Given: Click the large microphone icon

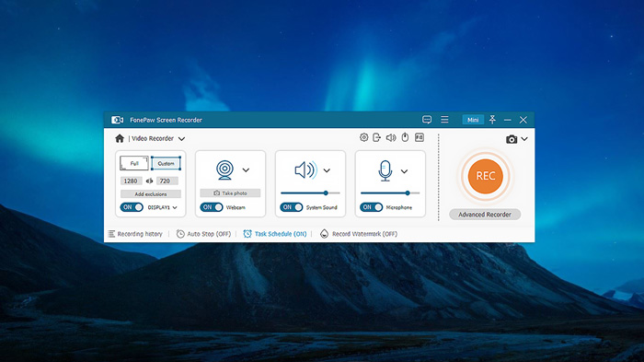Looking at the screenshot, I should pyautogui.click(x=385, y=170).
